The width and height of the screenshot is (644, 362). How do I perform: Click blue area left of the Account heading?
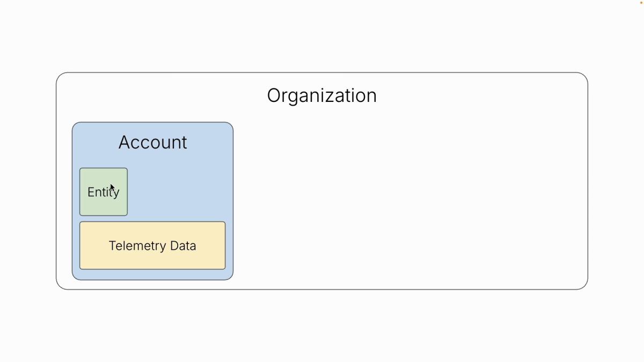tap(94, 142)
